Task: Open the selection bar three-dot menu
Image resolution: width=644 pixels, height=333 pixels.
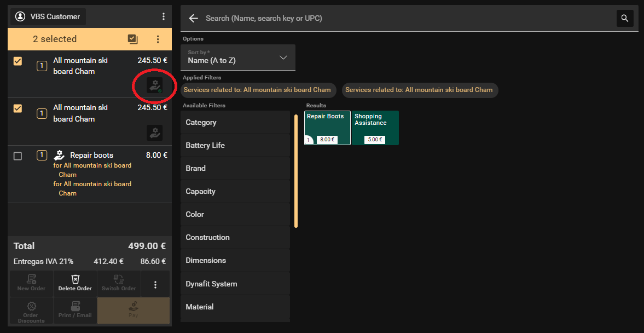Action: click(158, 39)
